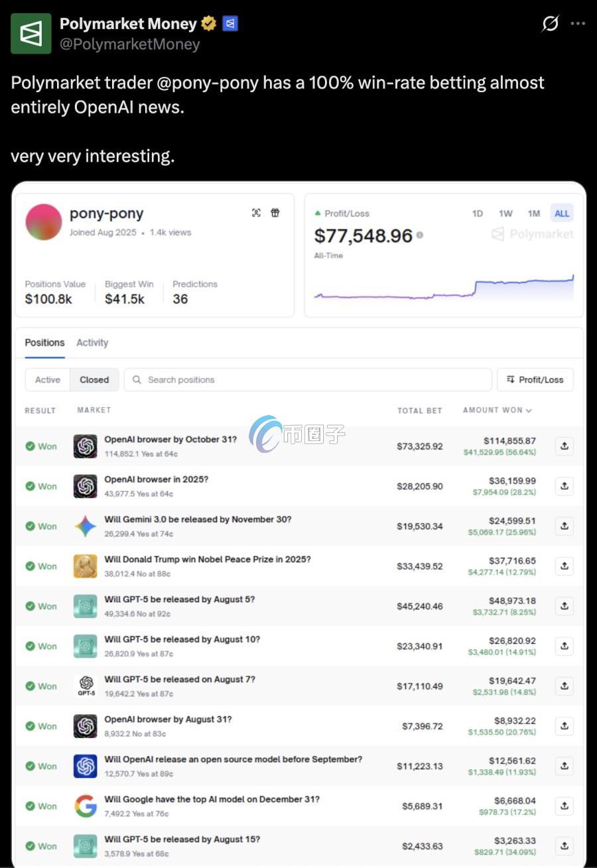This screenshot has height=868, width=597.
Task: Click the Search positions input field
Action: pos(308,380)
